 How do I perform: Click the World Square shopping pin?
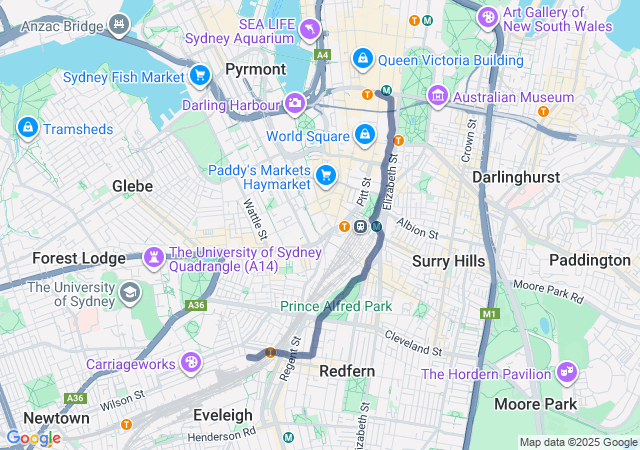pyautogui.click(x=364, y=135)
